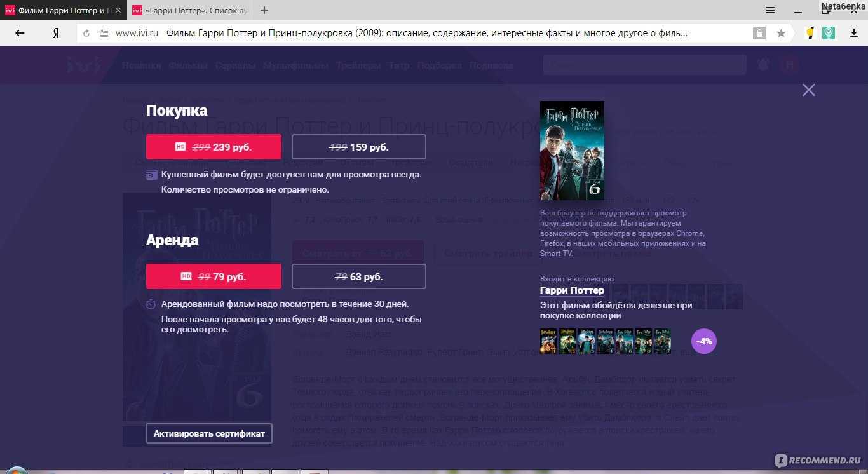Select collection poster number 1
This screenshot has height=474, width=868.
(548, 341)
